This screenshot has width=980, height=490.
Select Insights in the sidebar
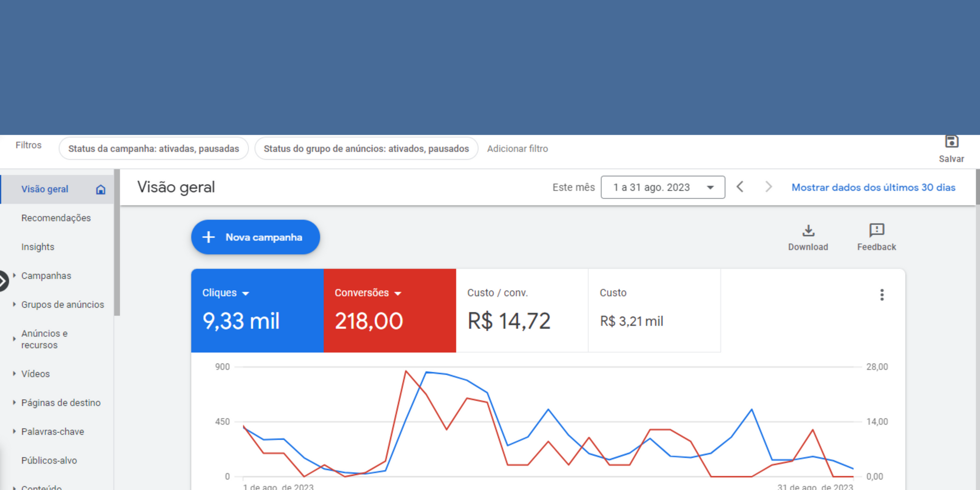pos(38,247)
